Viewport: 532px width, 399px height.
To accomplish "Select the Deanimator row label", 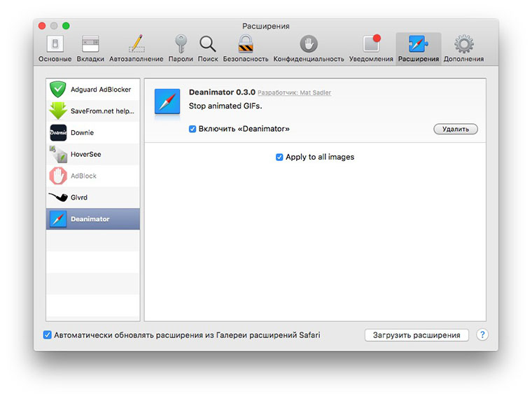I will click(90, 219).
